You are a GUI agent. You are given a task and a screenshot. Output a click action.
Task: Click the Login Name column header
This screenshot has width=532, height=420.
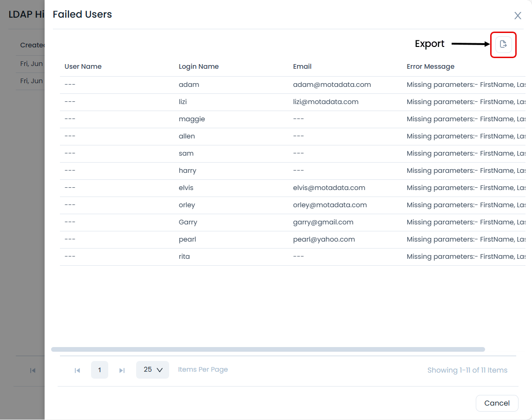[199, 66]
